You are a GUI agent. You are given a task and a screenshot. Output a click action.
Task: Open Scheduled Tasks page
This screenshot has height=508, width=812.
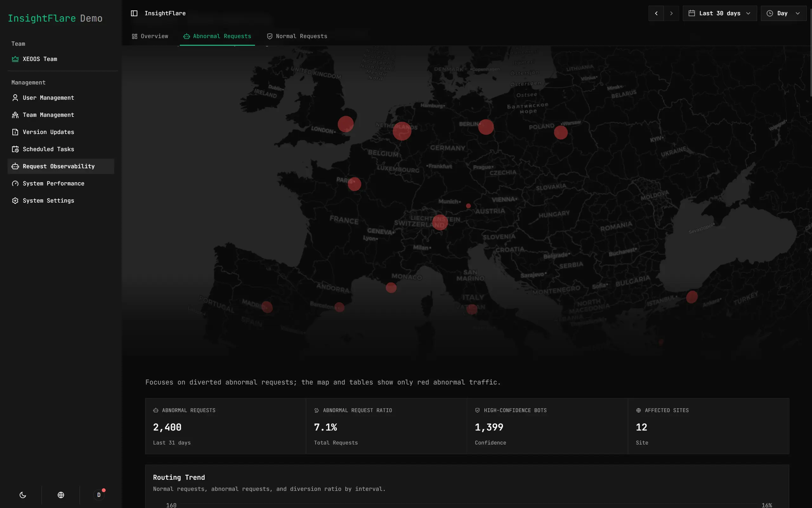click(x=61, y=149)
